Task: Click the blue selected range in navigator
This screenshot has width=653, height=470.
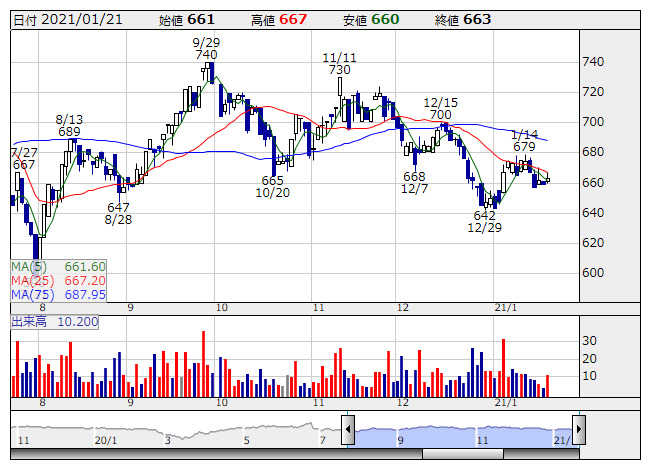Action: (463, 436)
